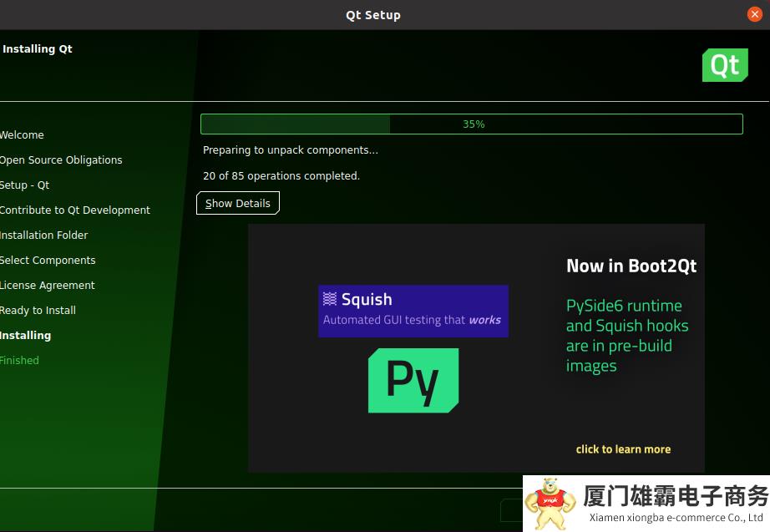Screen dimensions: 770x532
Task: Click the green Qt logo
Action: [x=724, y=65]
